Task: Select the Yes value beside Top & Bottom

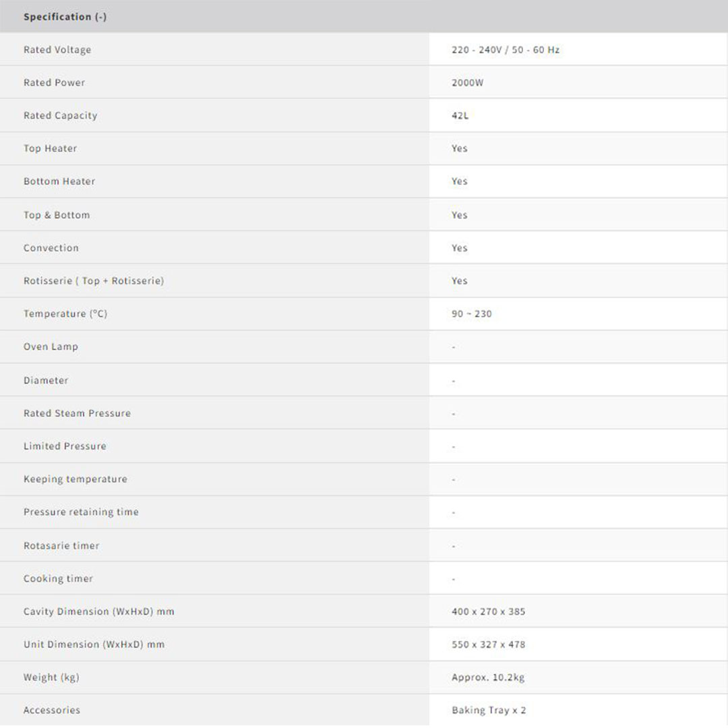Action: (x=460, y=215)
